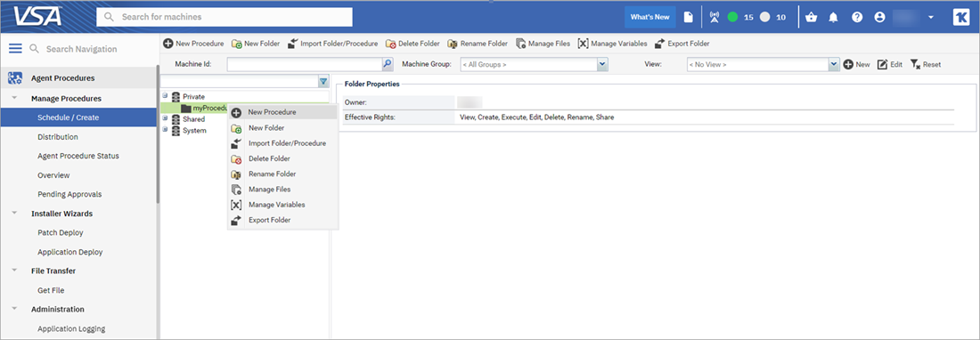The width and height of the screenshot is (980, 340).
Task: Open Application Logging in the sidebar
Action: (71, 328)
